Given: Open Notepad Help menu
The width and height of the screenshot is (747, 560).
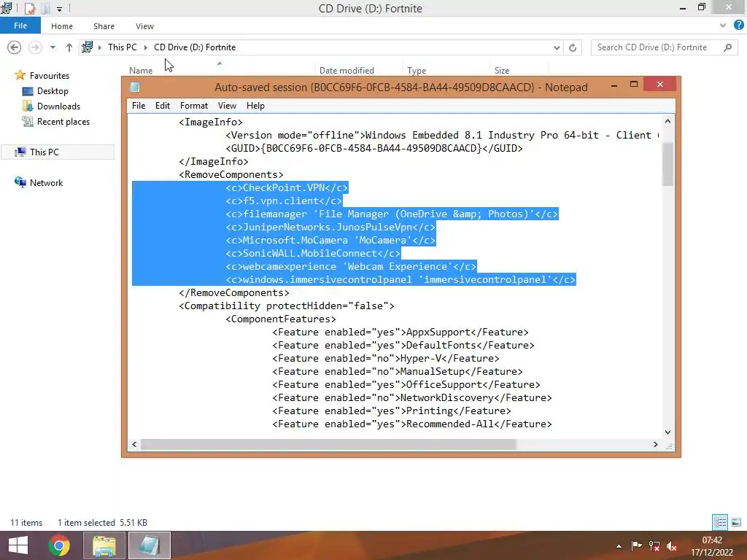Looking at the screenshot, I should pos(255,106).
